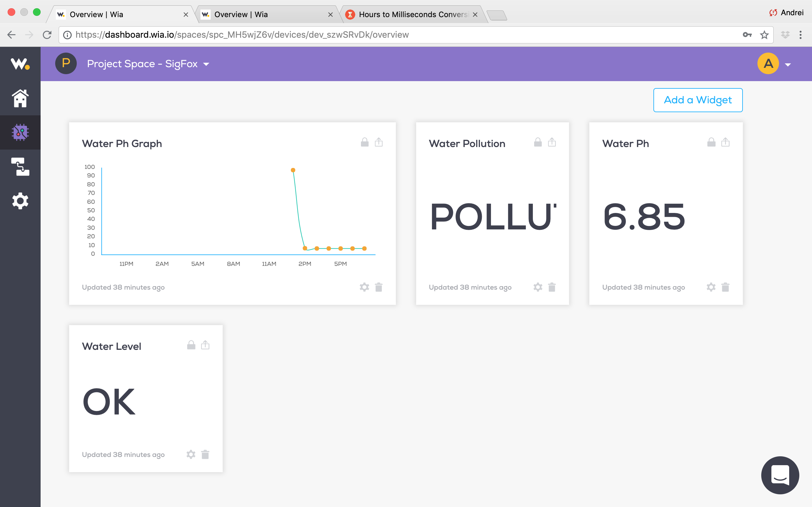
Task: Share the Water Ph Graph widget
Action: pos(378,142)
